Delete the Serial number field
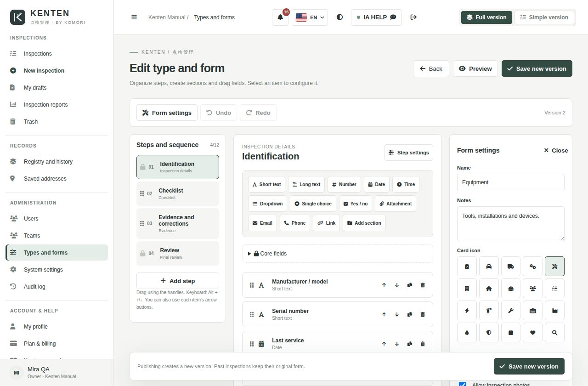 tap(423, 314)
